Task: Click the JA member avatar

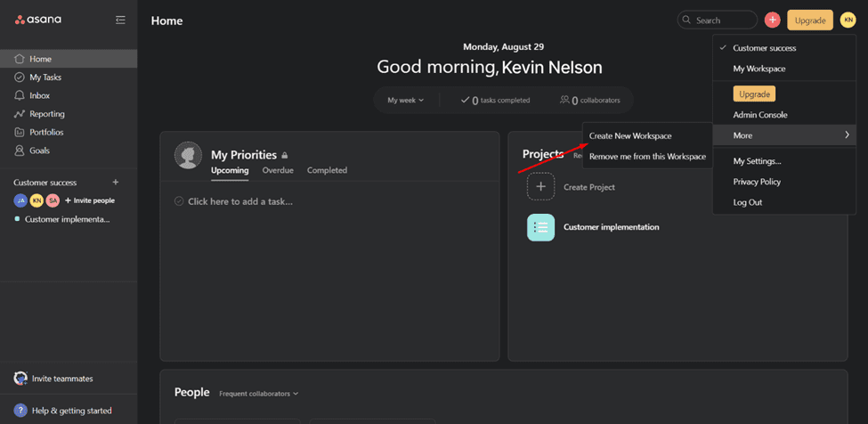Action: [x=20, y=200]
